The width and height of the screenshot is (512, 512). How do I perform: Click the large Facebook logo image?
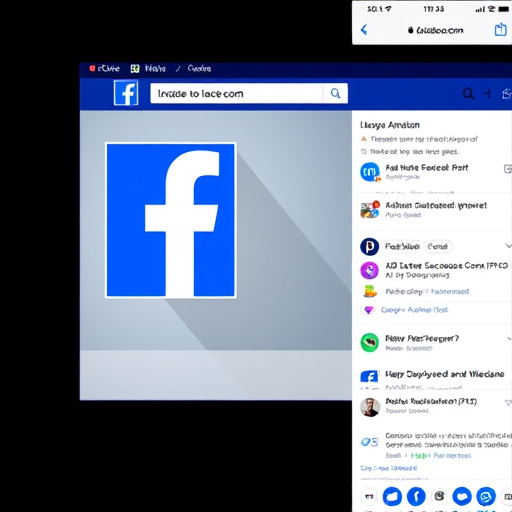[171, 220]
